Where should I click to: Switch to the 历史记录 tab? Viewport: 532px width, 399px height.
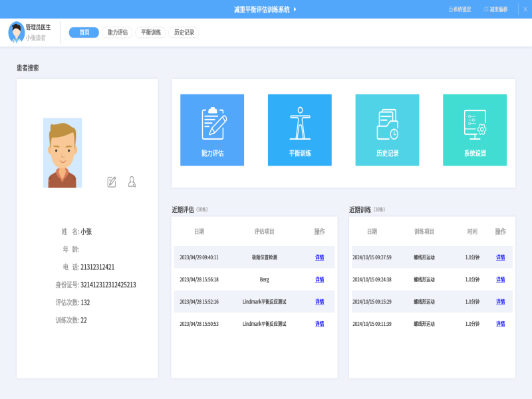184,33
